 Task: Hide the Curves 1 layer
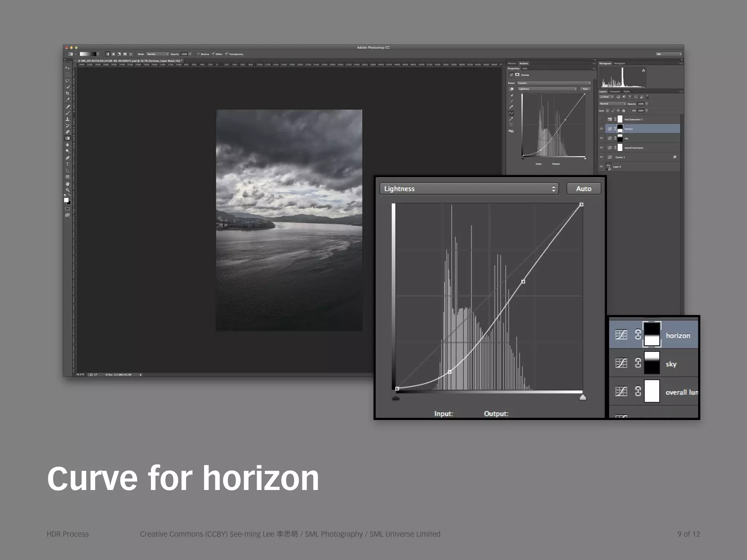point(601,157)
